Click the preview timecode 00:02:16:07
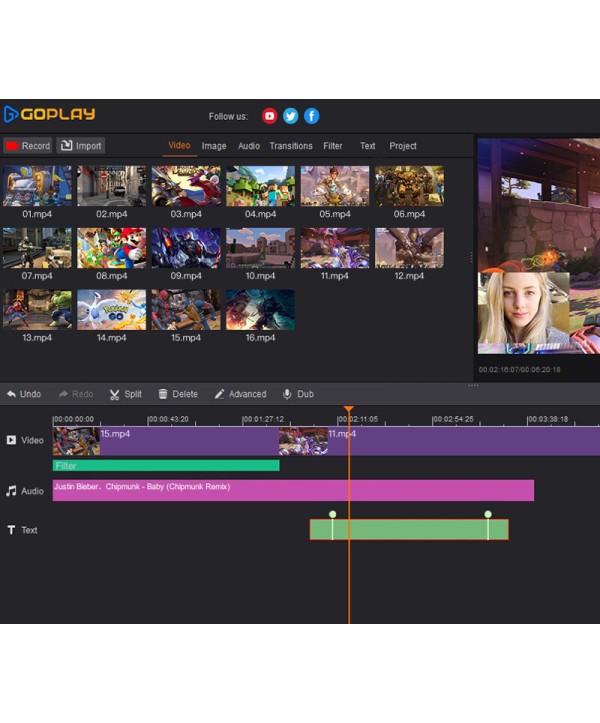This screenshot has width=600, height=723. tap(499, 370)
